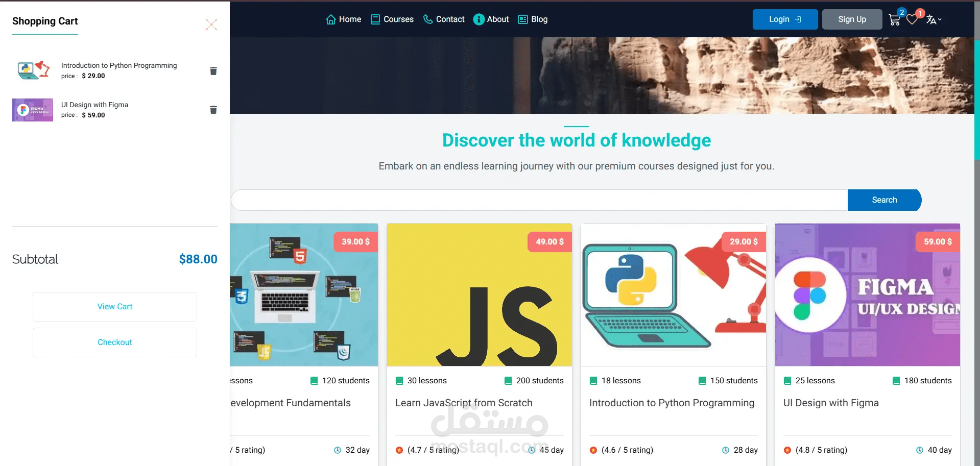Viewport: 980px width, 466px height.
Task: Open Learn JavaScript from Scratch title
Action: [464, 403]
